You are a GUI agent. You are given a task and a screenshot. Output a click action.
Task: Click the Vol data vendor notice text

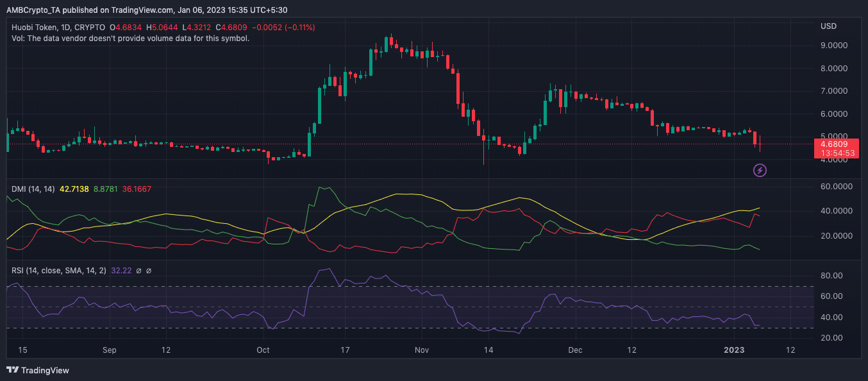[131, 38]
